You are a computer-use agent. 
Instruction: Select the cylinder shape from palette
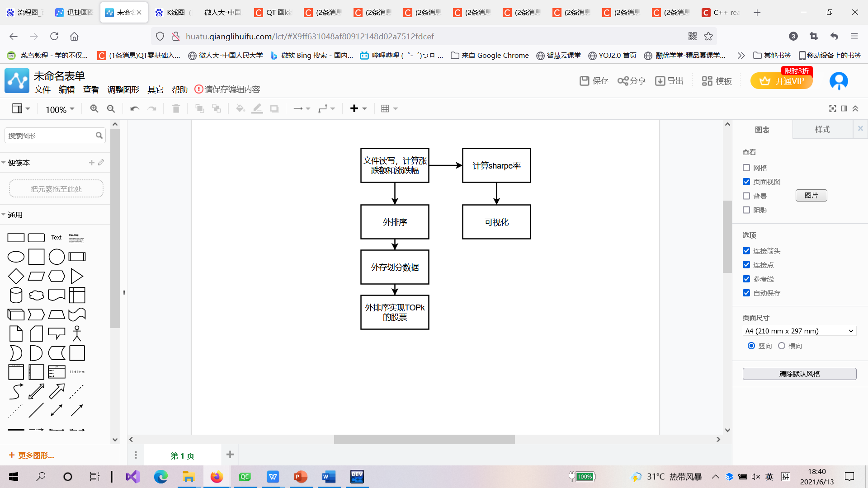click(x=16, y=295)
